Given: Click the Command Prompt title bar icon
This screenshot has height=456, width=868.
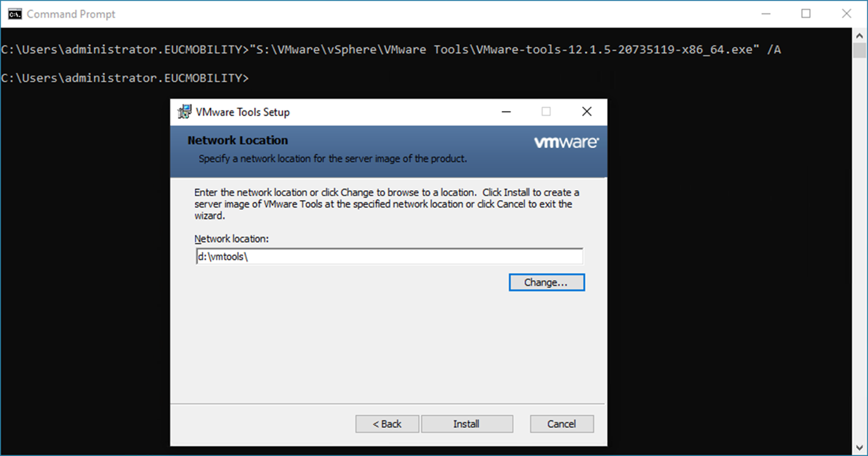Looking at the screenshot, I should pos(15,14).
